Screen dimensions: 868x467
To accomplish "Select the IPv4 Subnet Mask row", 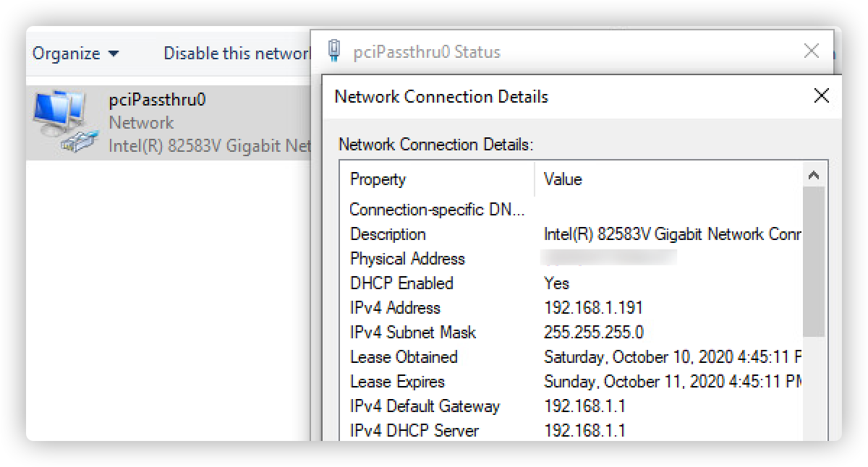I will click(x=413, y=333).
